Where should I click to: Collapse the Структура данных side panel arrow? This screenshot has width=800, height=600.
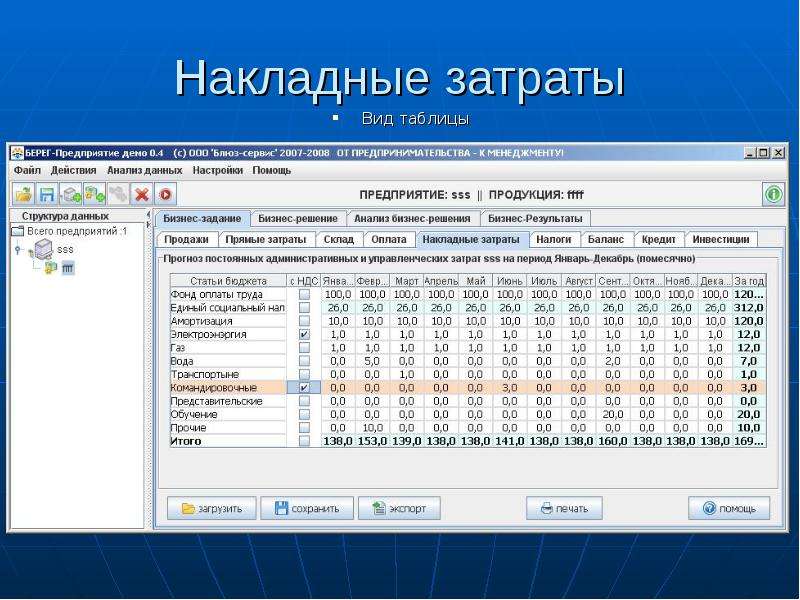coord(148,215)
